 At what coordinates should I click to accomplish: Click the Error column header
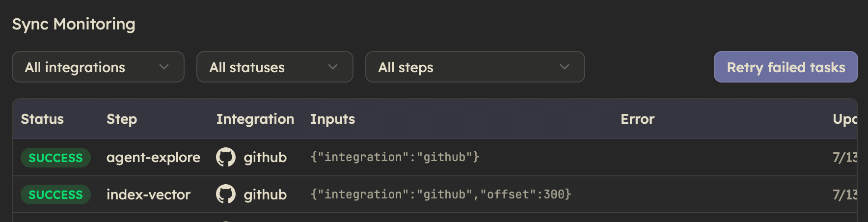click(637, 119)
